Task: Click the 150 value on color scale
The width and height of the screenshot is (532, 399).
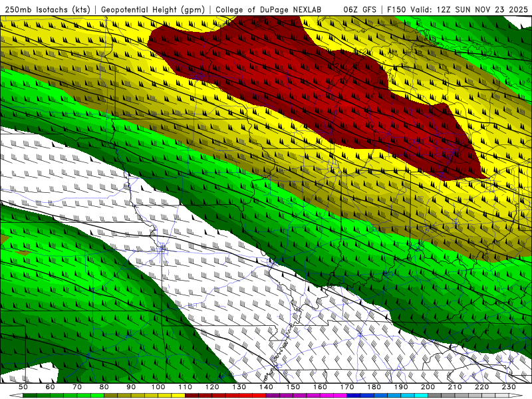Action: 293,387
